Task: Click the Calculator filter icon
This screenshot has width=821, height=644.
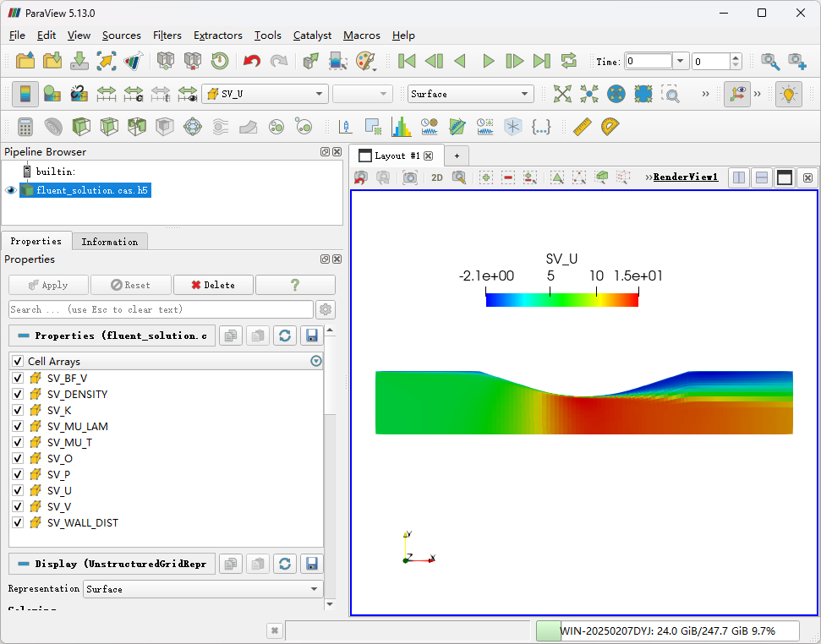Action: [x=25, y=127]
